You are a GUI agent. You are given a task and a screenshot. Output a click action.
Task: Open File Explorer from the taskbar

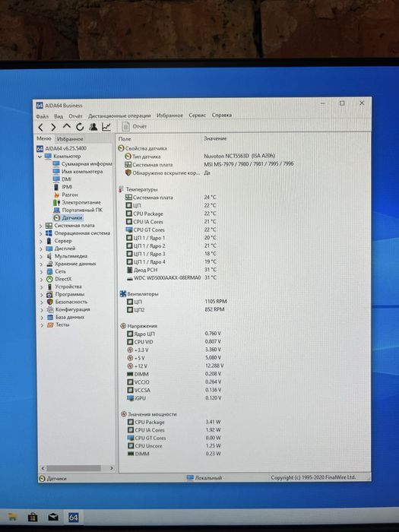pos(13,517)
